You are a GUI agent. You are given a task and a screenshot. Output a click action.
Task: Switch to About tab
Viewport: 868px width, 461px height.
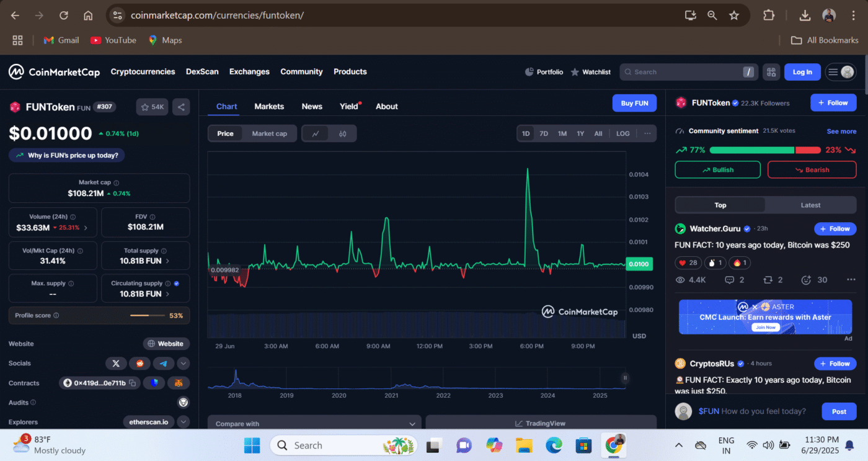pos(387,107)
